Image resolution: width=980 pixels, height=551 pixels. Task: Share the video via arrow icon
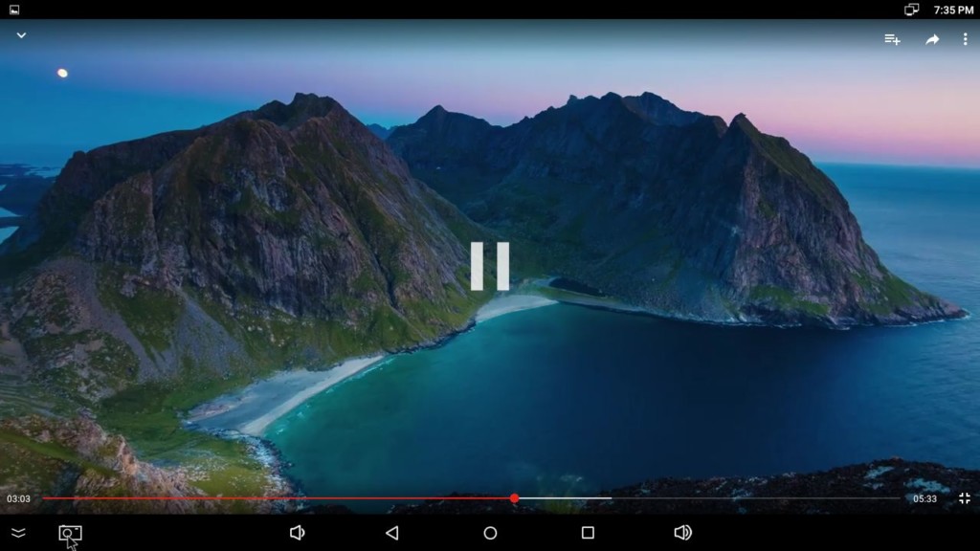932,39
